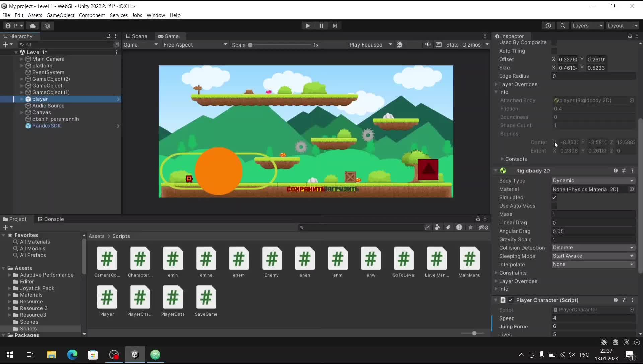Disable the Player Character script checkbox
This screenshot has width=643, height=364.
click(511, 300)
